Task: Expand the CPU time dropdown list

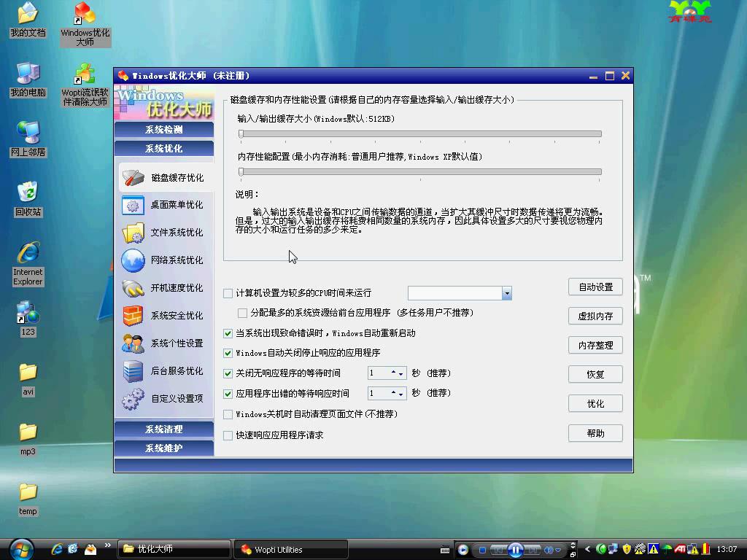Action: pos(507,293)
